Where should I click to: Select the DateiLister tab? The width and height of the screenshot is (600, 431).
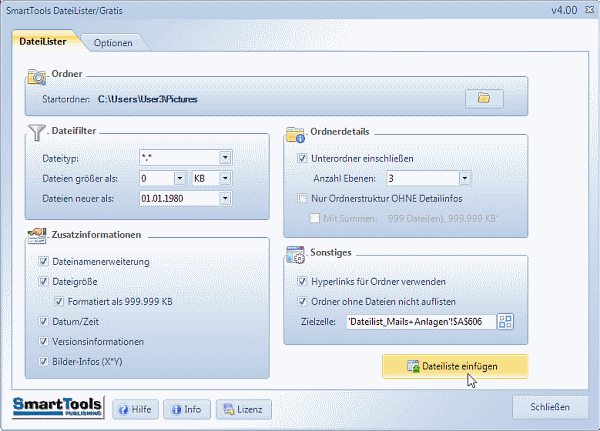pyautogui.click(x=43, y=41)
